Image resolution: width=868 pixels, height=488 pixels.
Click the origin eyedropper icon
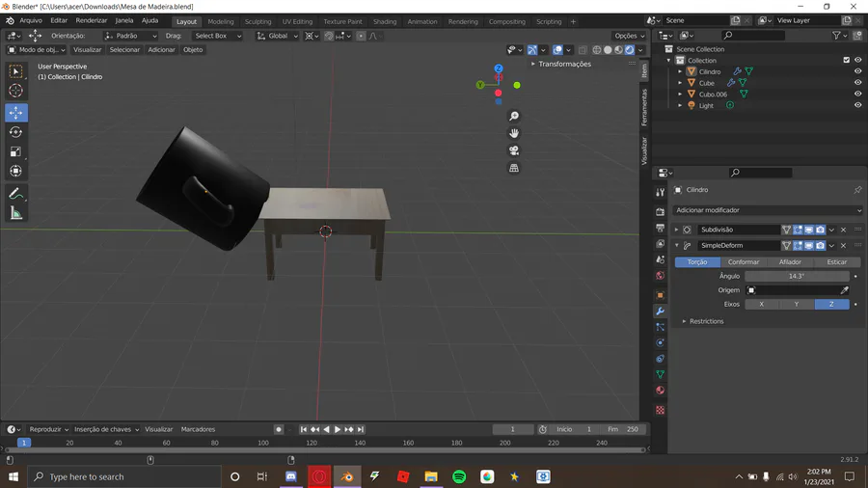tap(844, 290)
